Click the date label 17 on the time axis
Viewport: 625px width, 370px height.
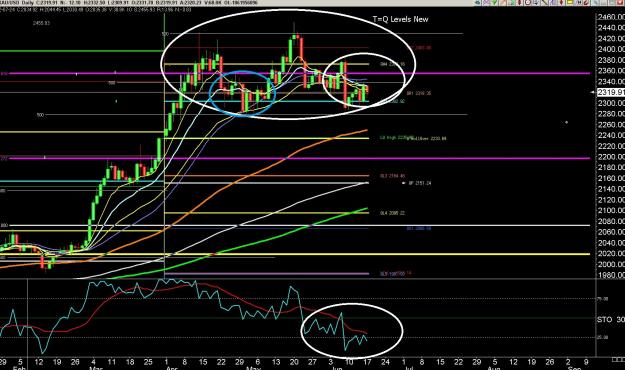[367, 362]
